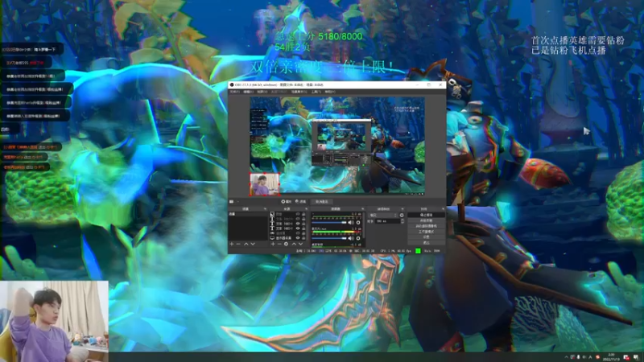Open the scene transition type dropdown

point(384,215)
